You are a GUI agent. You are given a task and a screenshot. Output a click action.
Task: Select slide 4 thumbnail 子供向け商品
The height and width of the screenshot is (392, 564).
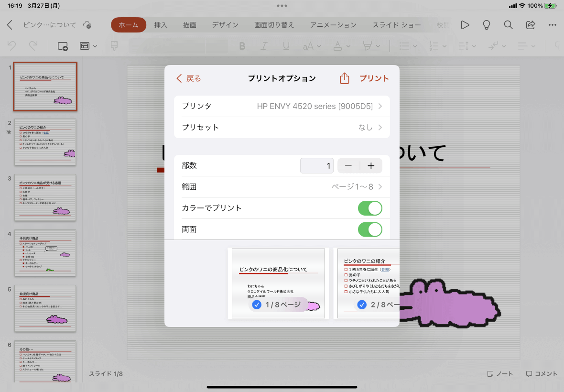point(45,253)
